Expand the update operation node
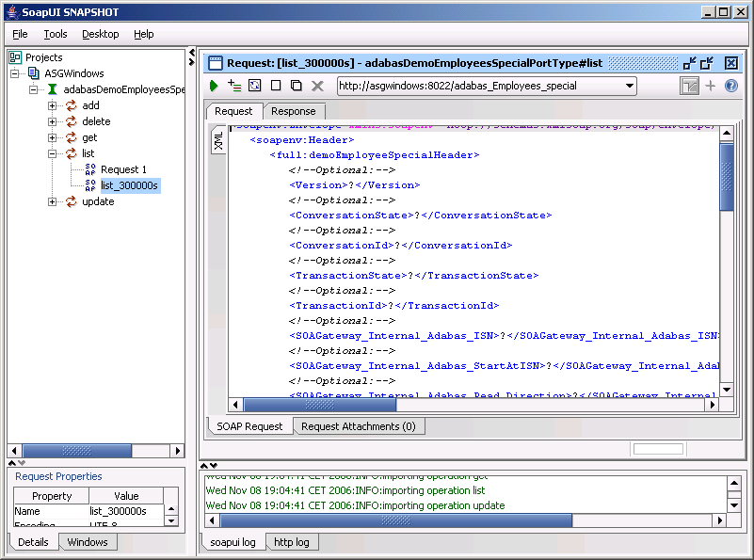754x560 pixels. pyautogui.click(x=52, y=202)
